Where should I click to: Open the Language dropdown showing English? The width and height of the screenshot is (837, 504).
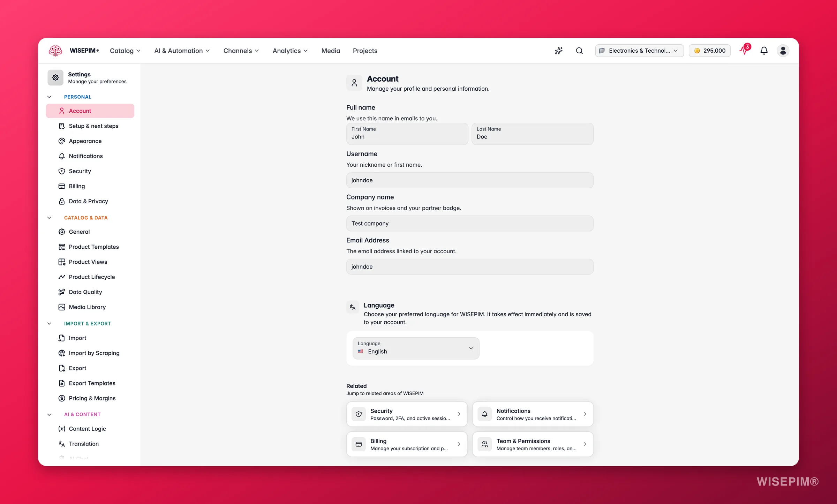click(416, 348)
